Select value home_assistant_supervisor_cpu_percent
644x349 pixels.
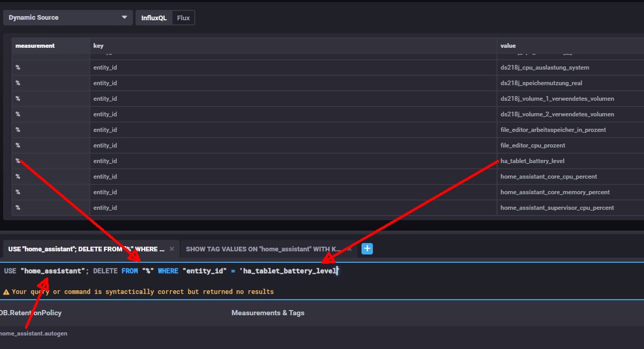(557, 208)
